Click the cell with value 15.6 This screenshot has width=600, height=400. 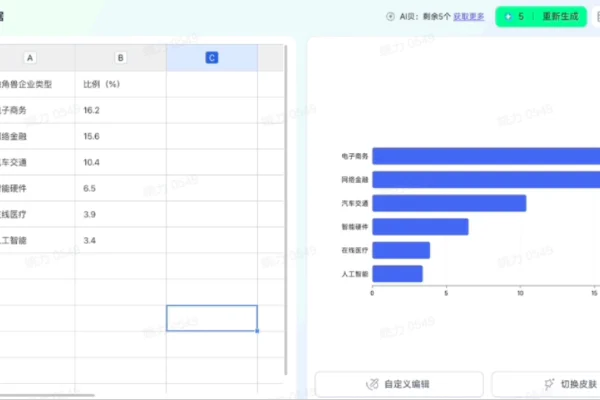(121, 136)
